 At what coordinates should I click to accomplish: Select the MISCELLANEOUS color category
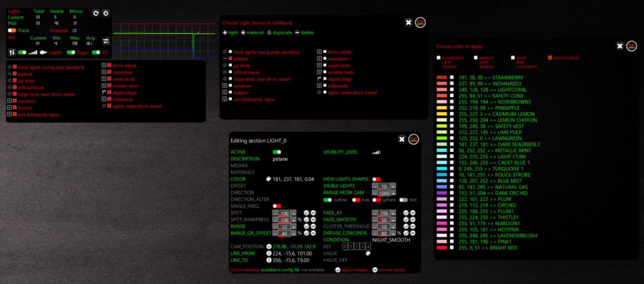(x=550, y=58)
